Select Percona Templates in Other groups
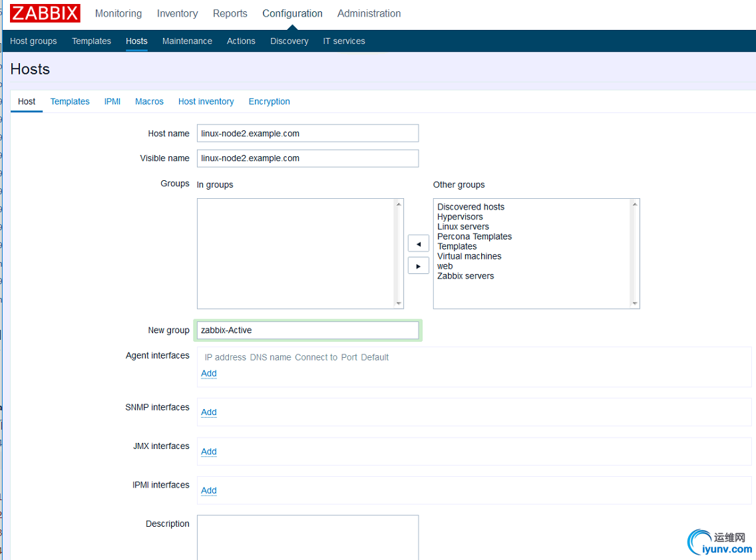Viewport: 756px width, 560px height. pyautogui.click(x=474, y=237)
